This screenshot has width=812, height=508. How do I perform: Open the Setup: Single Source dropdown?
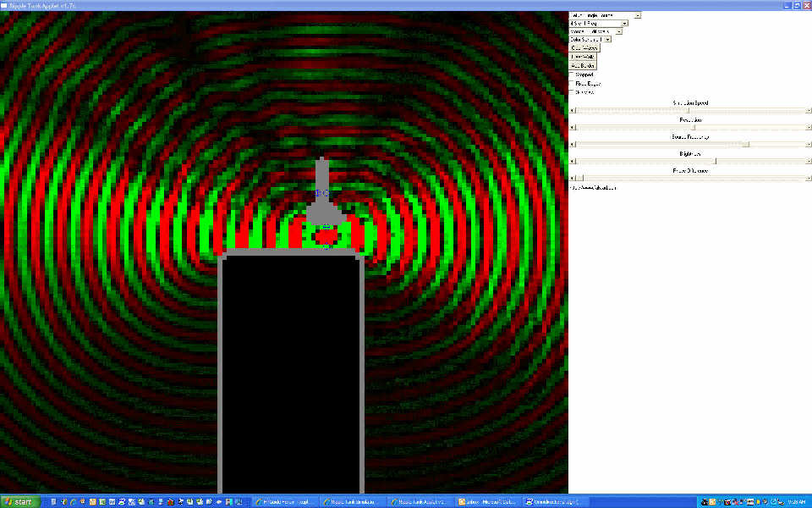click(605, 15)
